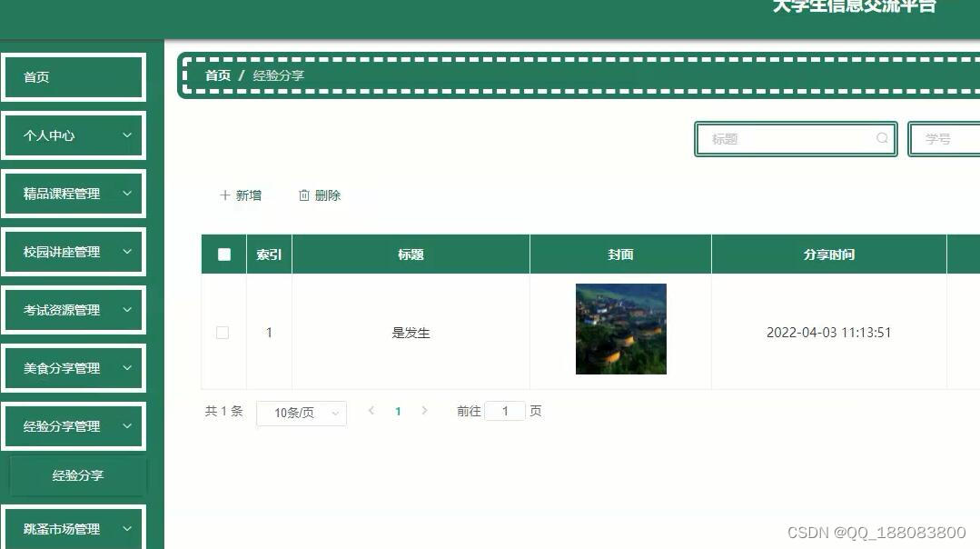Click chevron arrow beside 个人中心

click(x=127, y=135)
